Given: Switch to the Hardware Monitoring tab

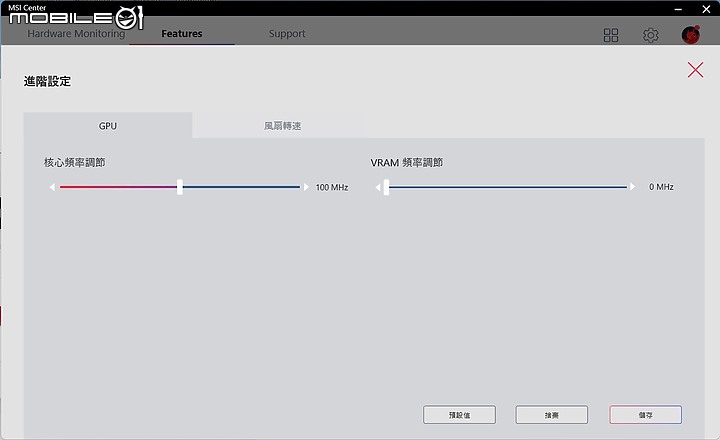Looking at the screenshot, I should point(76,34).
